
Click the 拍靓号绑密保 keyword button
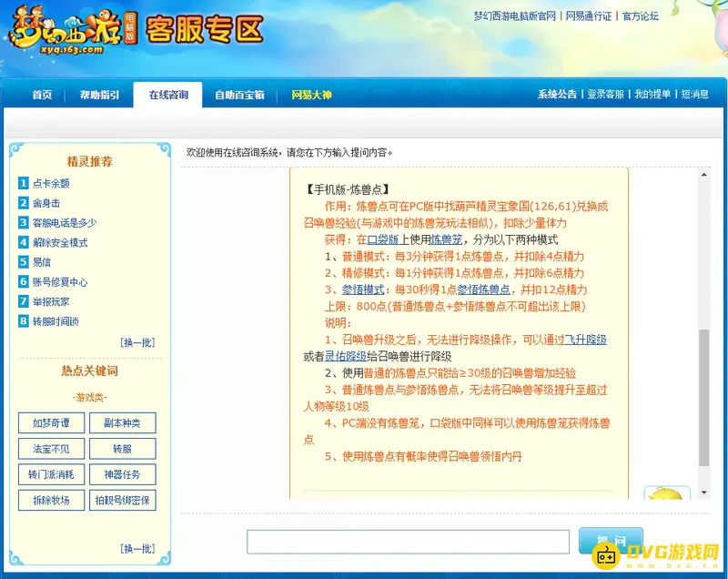(x=123, y=500)
